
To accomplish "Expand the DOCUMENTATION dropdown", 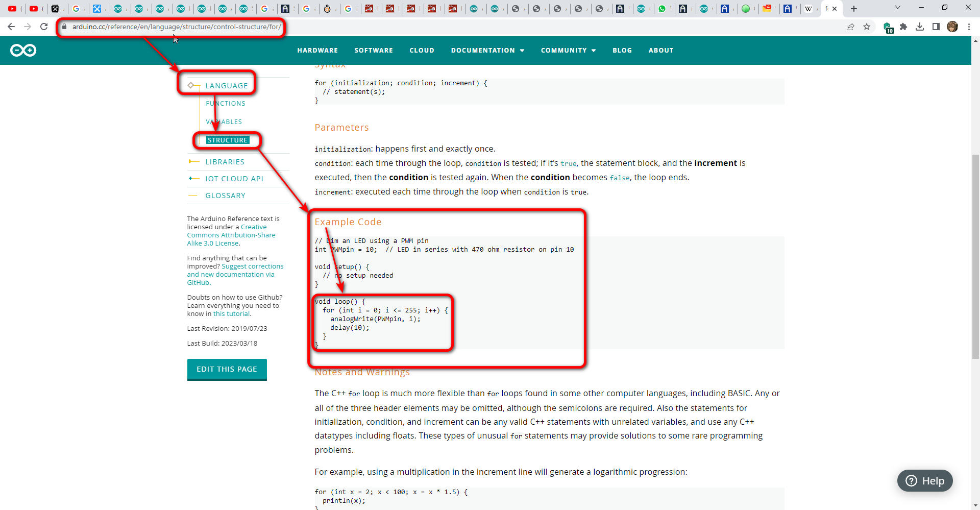I will coord(487,51).
